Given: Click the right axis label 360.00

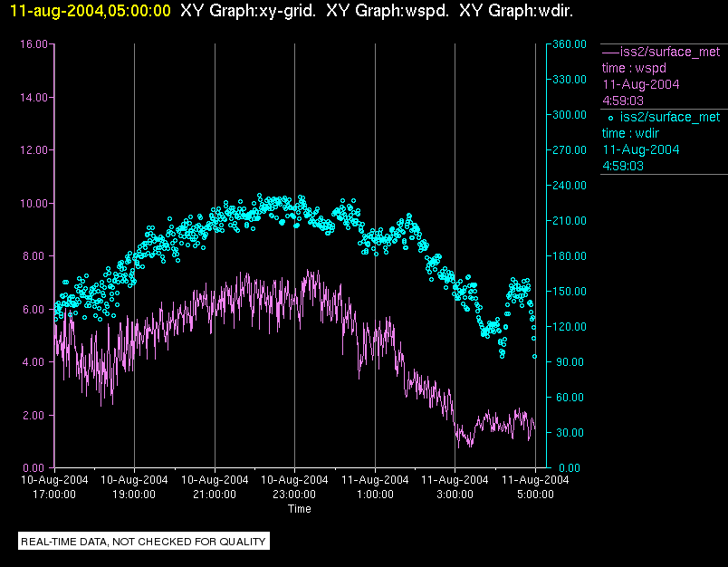Looking at the screenshot, I should (x=570, y=44).
